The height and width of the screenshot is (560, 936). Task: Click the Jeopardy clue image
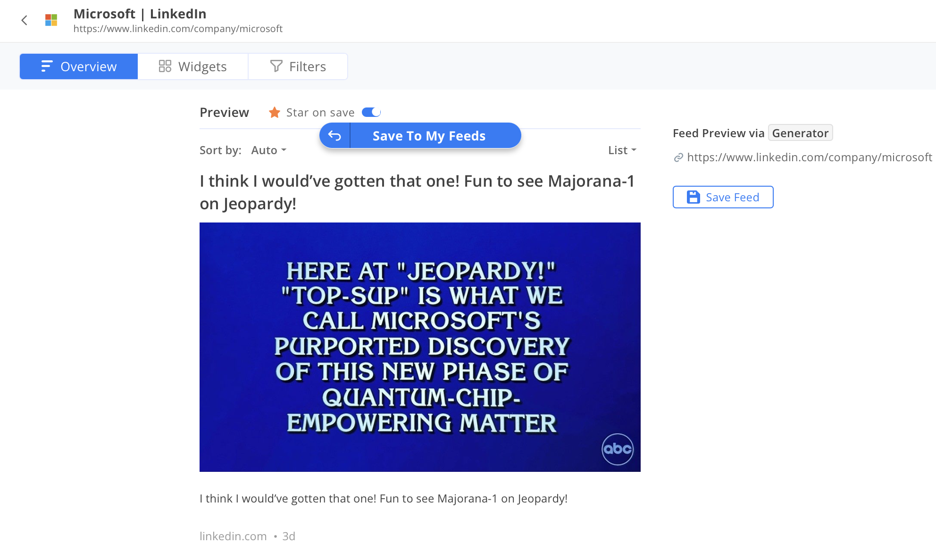[420, 347]
